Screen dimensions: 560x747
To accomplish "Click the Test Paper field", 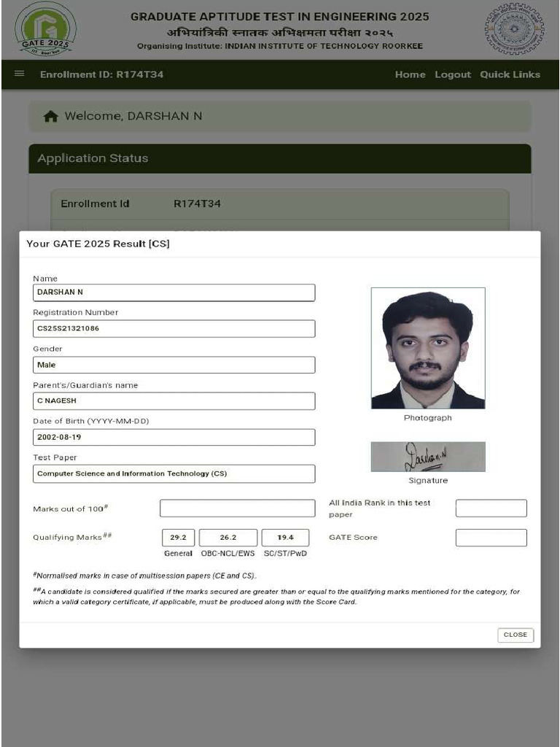I will pos(174,473).
